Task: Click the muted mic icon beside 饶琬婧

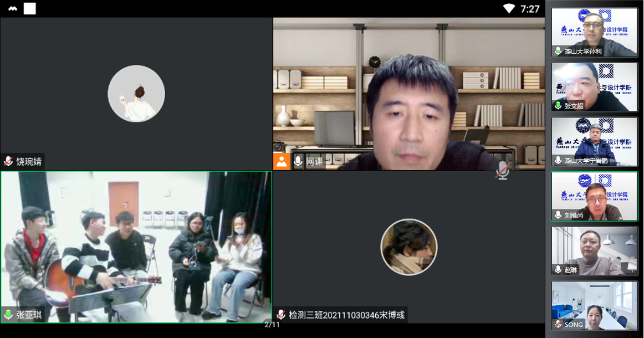Action: coord(8,162)
